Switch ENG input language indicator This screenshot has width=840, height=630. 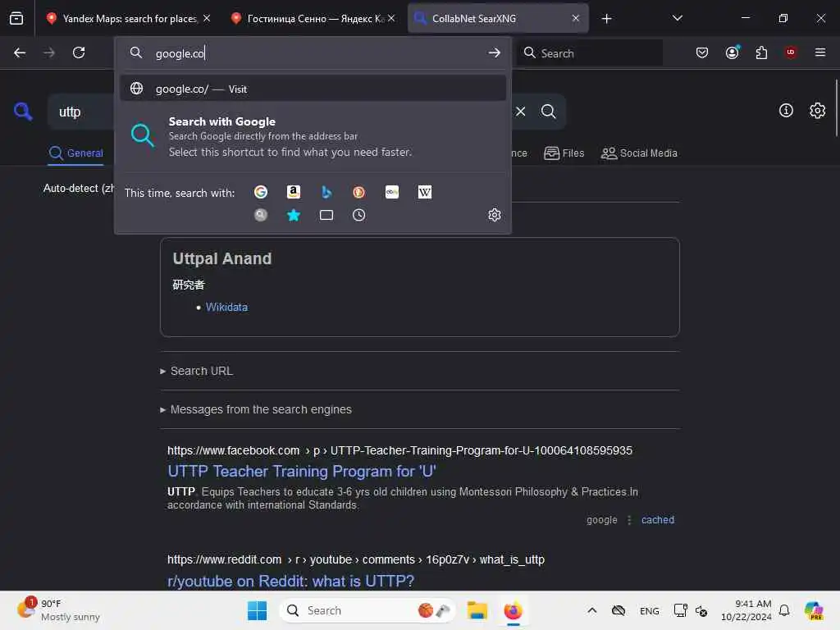coord(650,610)
